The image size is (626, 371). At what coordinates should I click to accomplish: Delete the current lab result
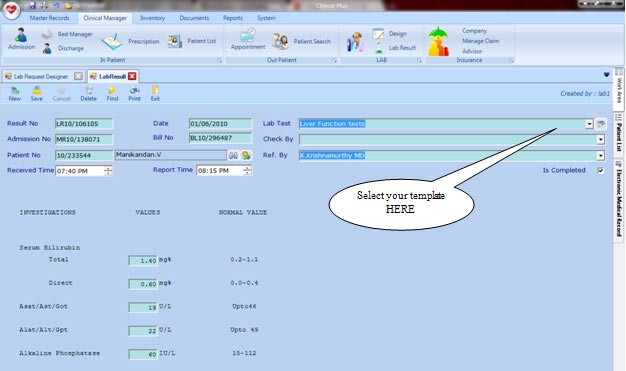(x=88, y=94)
